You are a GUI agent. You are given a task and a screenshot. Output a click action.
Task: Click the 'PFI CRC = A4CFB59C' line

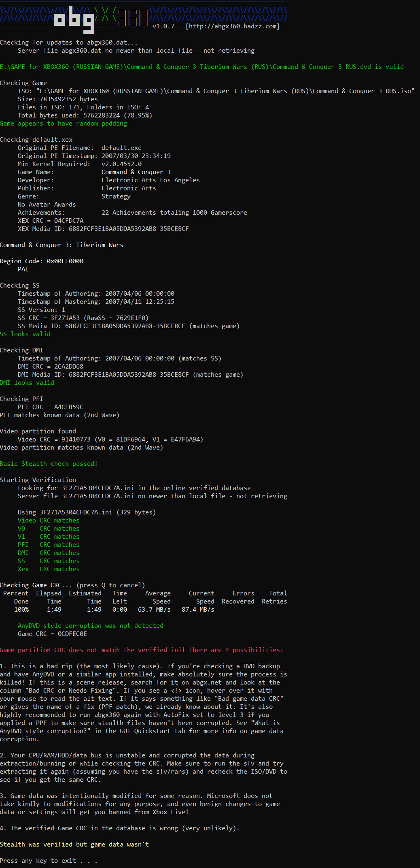51,407
